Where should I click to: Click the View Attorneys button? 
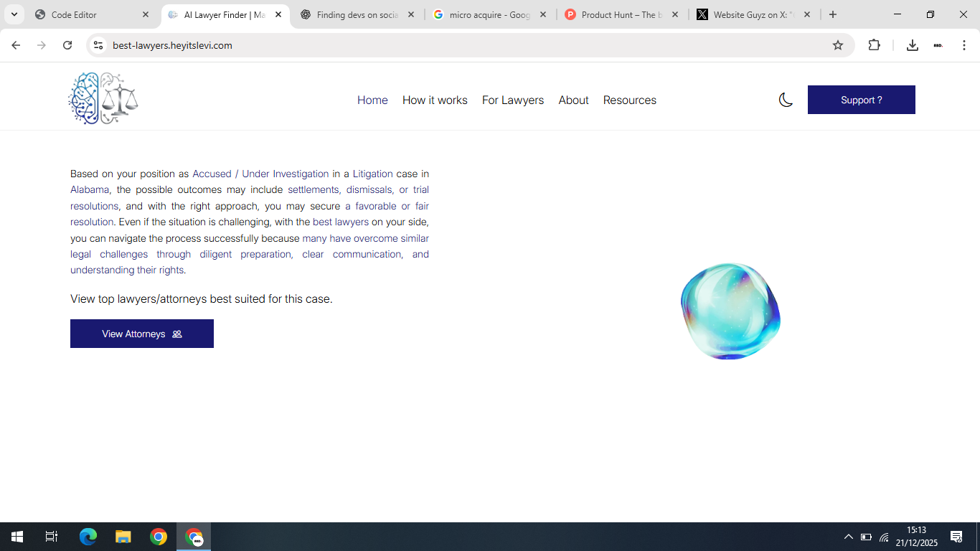(142, 334)
